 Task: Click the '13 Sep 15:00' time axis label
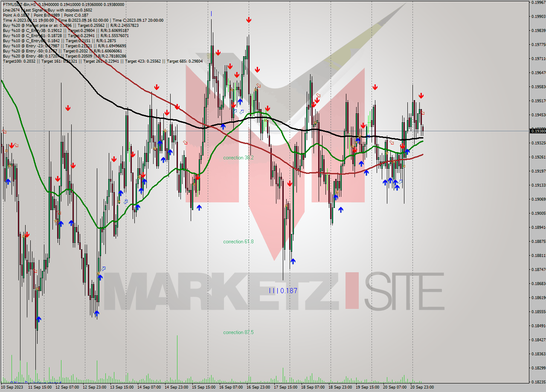pyautogui.click(x=122, y=387)
